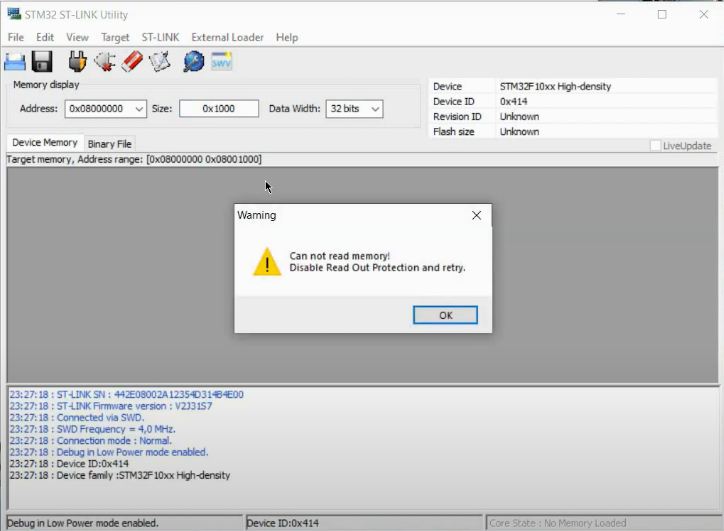Open the Help menu

pos(287,37)
